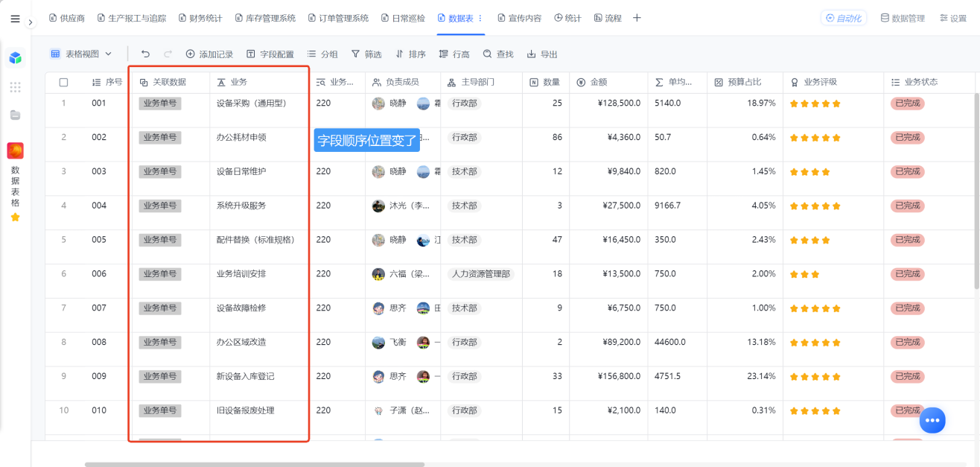
Task: Switch to the 供应商 tab
Action: pos(66,18)
